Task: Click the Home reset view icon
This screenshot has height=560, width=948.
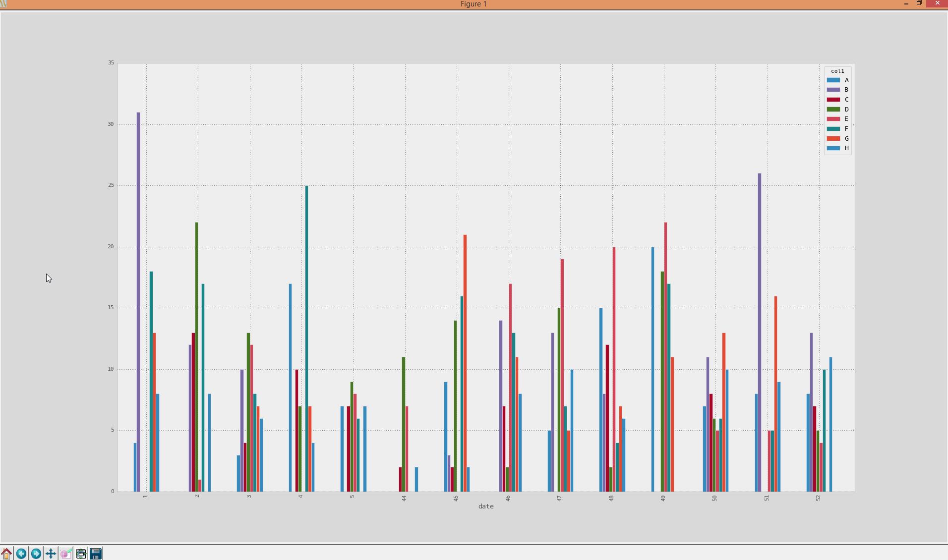Action: click(x=6, y=553)
